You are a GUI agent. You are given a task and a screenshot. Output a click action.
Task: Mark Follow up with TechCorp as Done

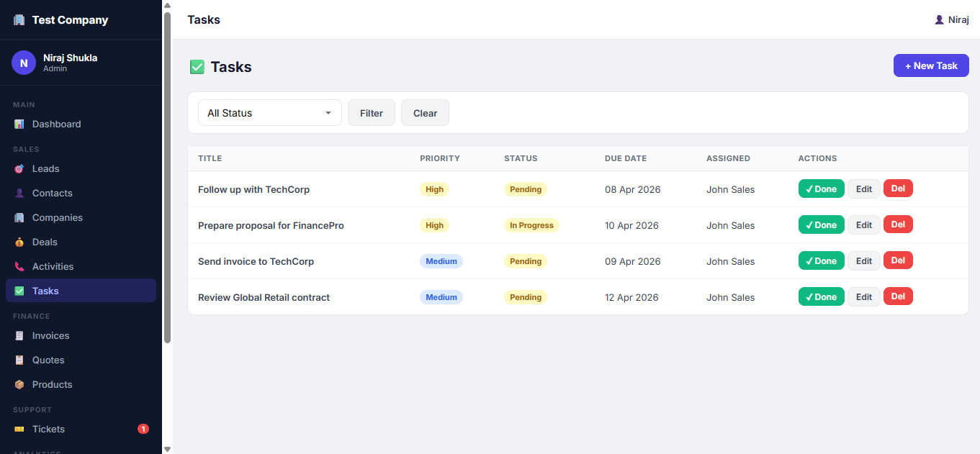pyautogui.click(x=821, y=189)
